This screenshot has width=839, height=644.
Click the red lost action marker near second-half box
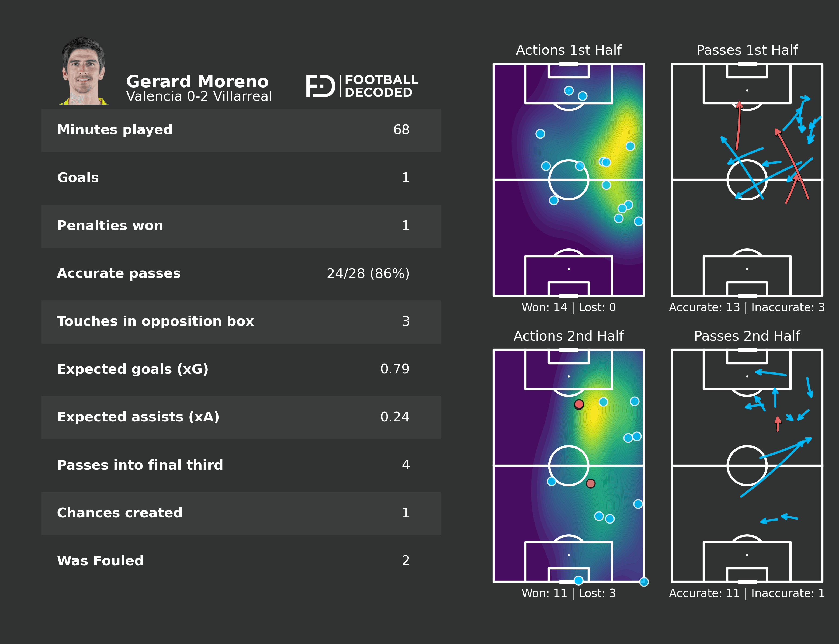click(579, 404)
